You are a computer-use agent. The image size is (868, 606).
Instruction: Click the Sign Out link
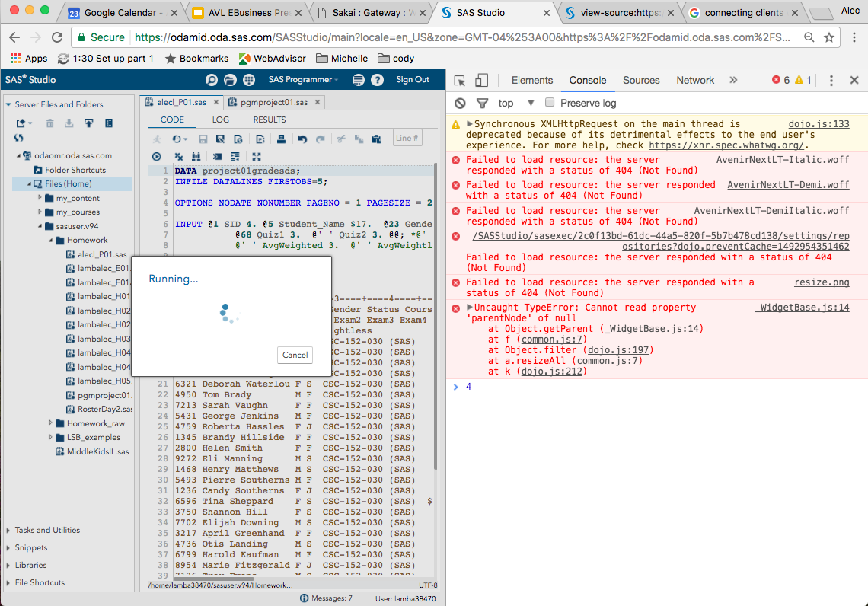[413, 80]
